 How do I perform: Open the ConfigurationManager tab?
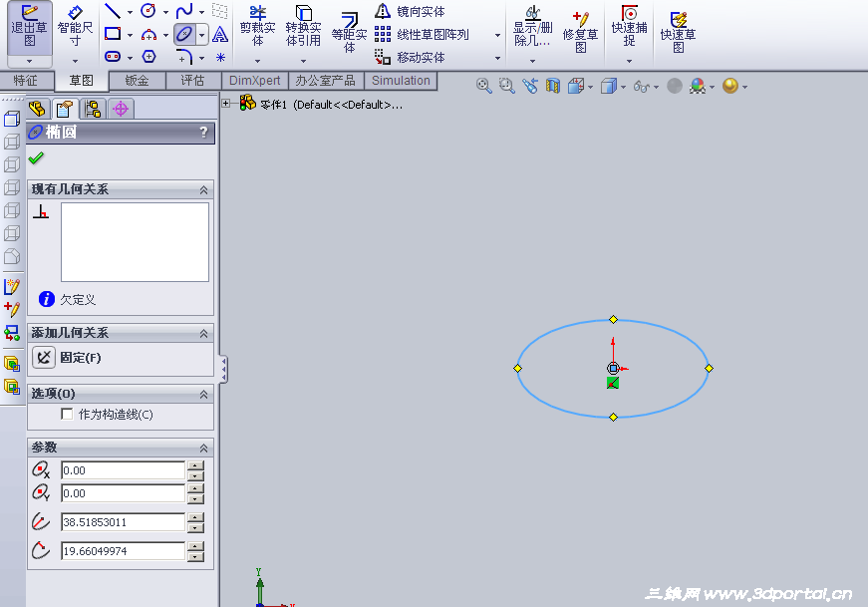93,109
